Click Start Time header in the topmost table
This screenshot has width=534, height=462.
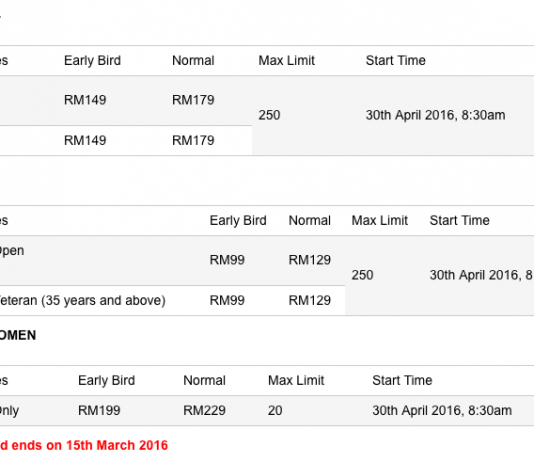395,61
